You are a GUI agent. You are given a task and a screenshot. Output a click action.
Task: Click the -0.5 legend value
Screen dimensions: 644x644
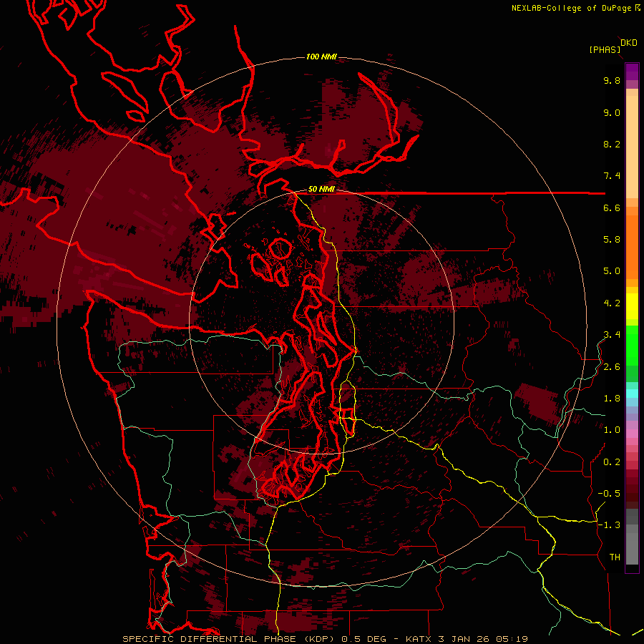609,494
